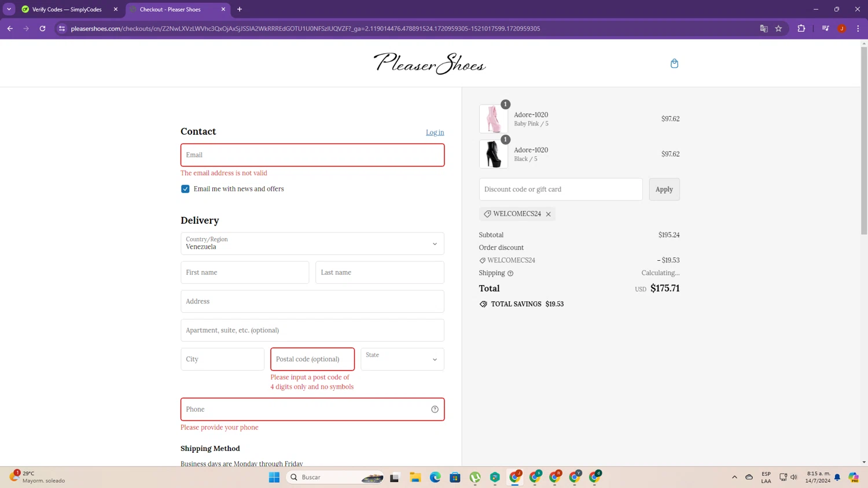Click the Pleaser Shoes logo
Screen dimensions: 868x488
pos(429,64)
